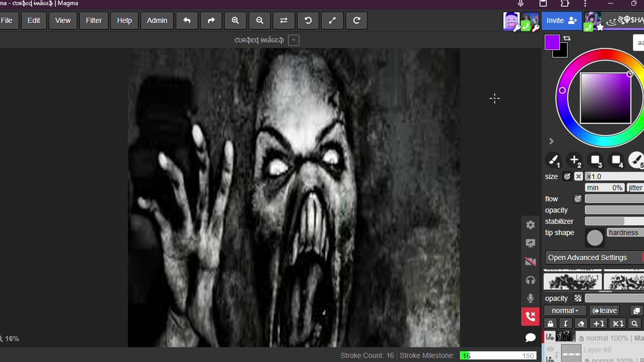The height and width of the screenshot is (362, 644).
Task: Click the leave button
Action: (x=604, y=311)
